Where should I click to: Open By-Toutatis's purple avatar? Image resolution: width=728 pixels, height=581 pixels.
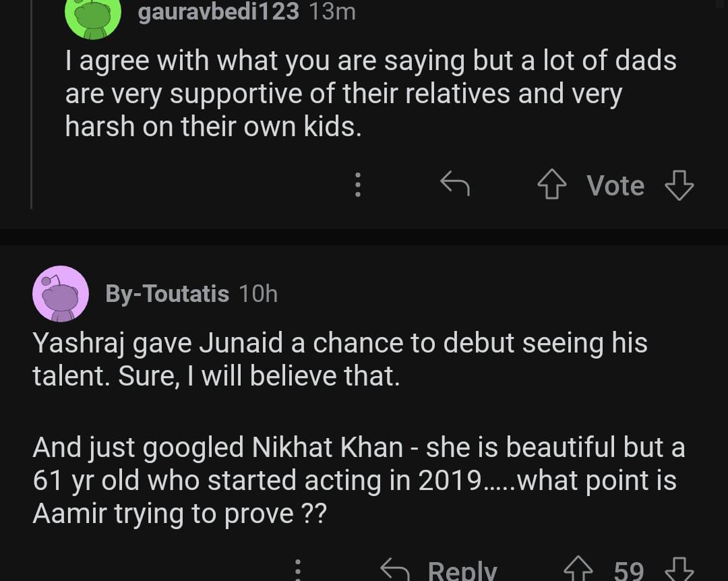tap(61, 294)
